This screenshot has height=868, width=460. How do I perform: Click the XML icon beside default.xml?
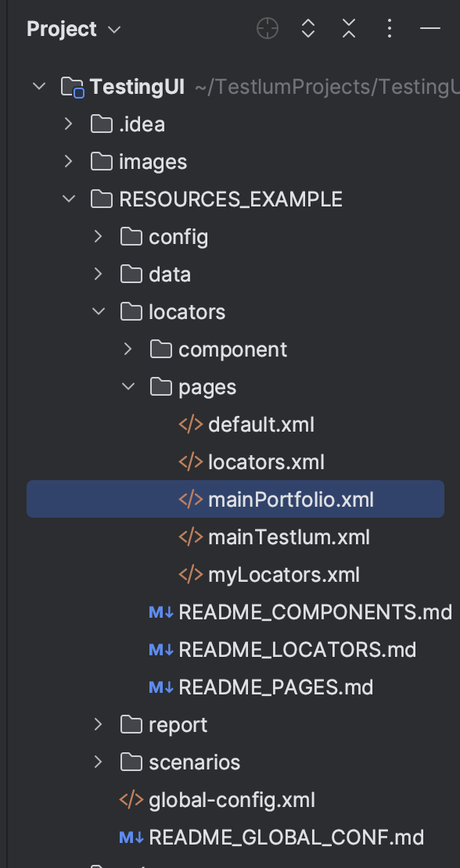coord(191,425)
